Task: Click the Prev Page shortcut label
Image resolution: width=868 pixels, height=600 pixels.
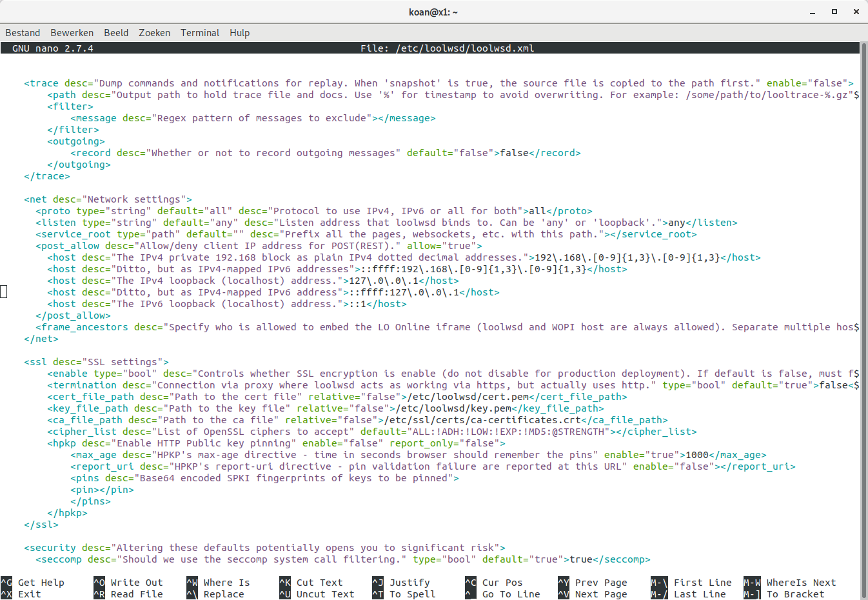Action: coord(601,583)
